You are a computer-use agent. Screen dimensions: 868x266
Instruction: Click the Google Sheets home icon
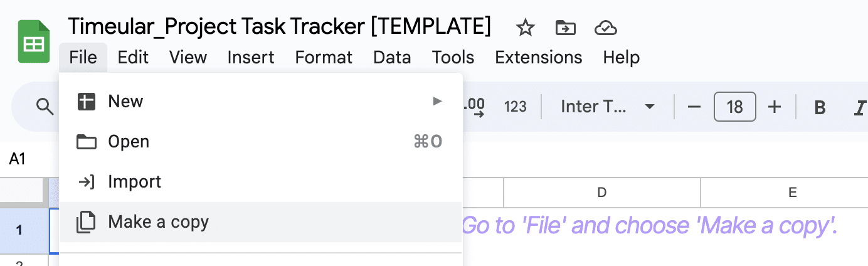[x=34, y=41]
